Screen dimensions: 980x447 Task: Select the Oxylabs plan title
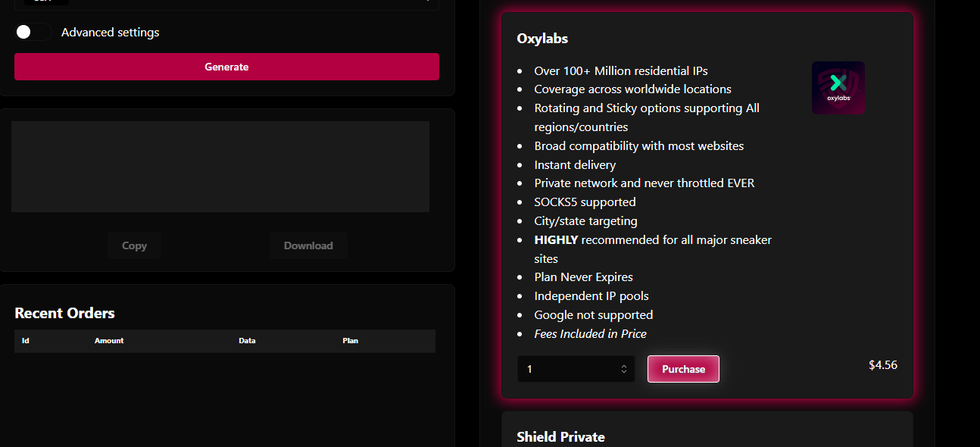click(x=542, y=38)
